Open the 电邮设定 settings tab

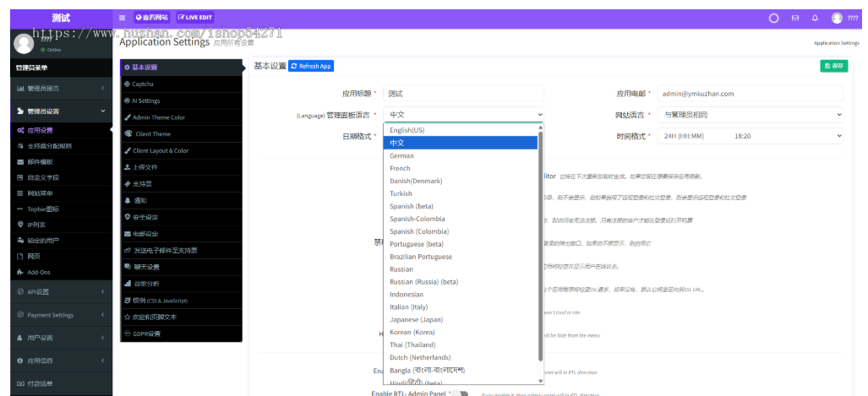click(x=181, y=234)
